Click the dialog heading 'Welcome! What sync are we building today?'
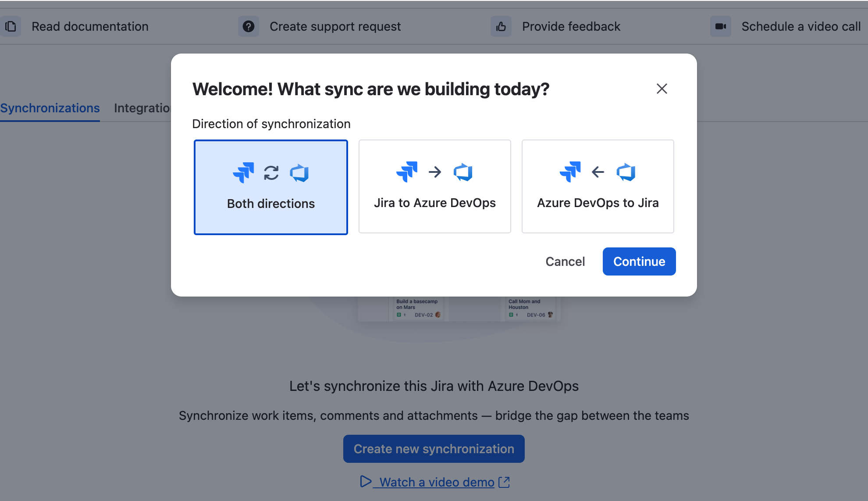The width and height of the screenshot is (868, 501). point(371,89)
